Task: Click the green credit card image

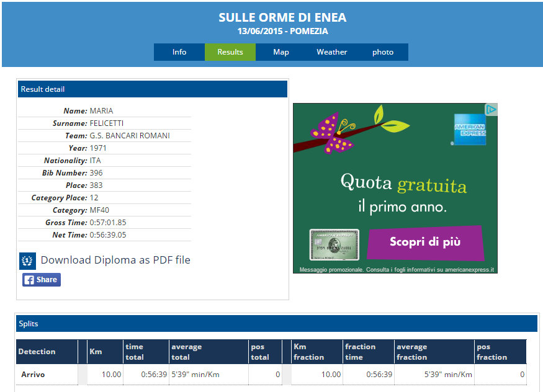Action: click(x=334, y=244)
